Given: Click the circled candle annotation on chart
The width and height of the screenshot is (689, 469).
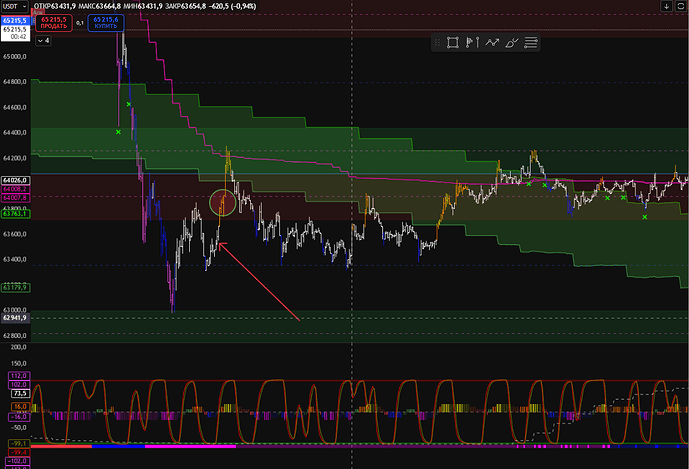Looking at the screenshot, I should coord(224,202).
